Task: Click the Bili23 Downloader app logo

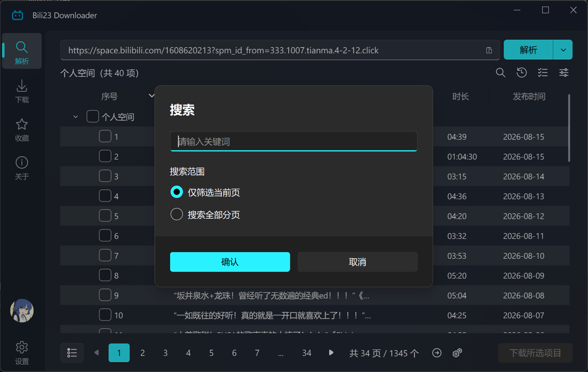Action: (x=17, y=15)
